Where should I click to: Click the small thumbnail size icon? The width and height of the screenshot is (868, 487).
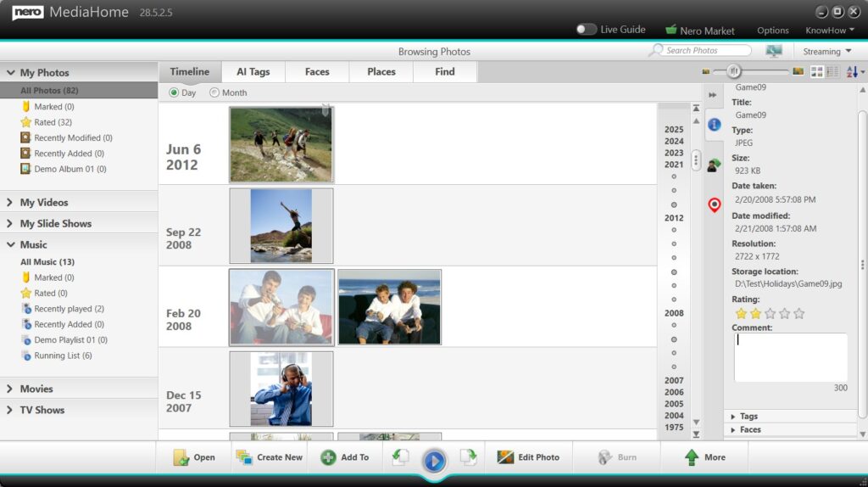click(x=705, y=71)
